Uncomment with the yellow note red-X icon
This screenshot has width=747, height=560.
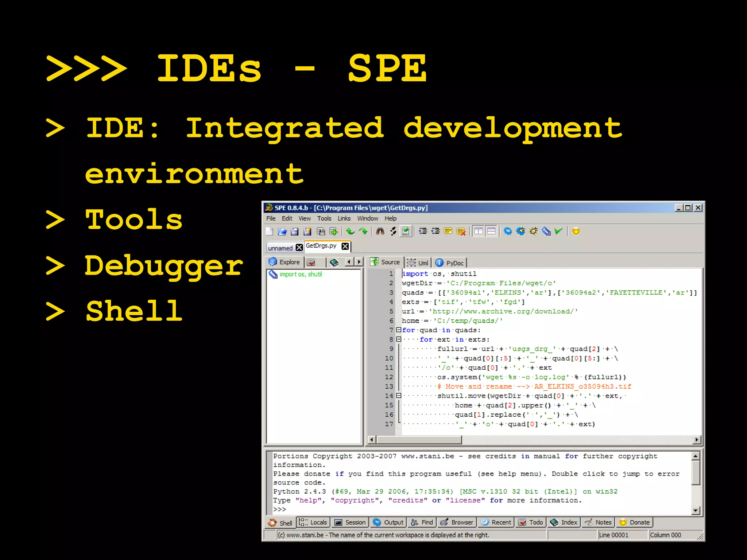[x=461, y=231]
